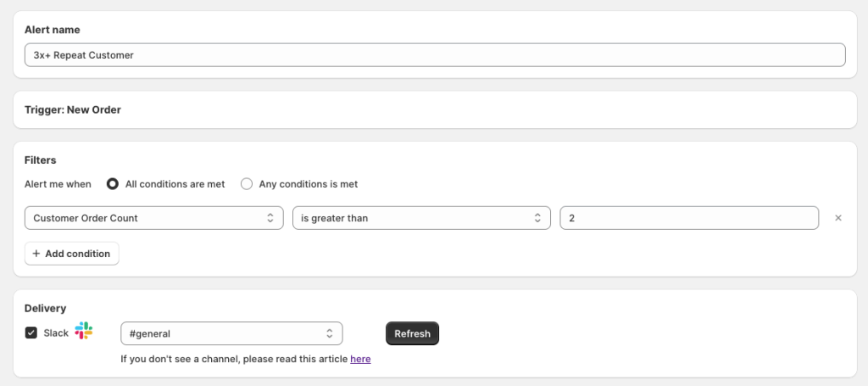Image resolution: width=868 pixels, height=386 pixels.
Task: Click the Any conditions is met label
Action: pos(309,184)
